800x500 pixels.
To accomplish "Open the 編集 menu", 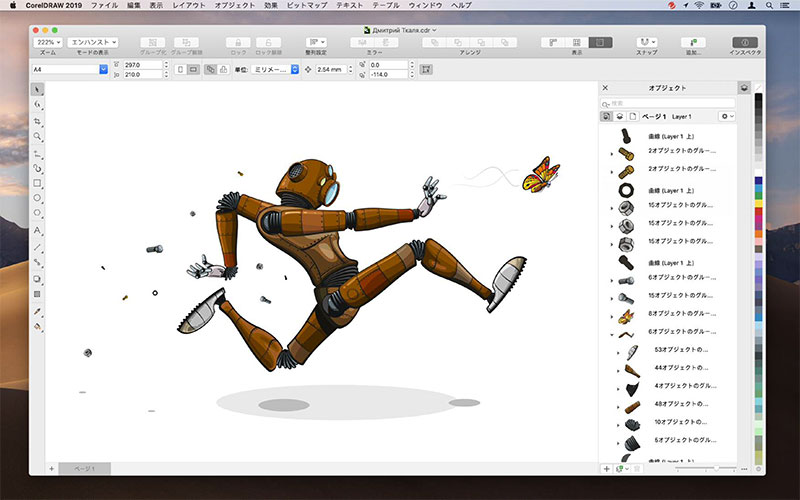I will (x=134, y=5).
